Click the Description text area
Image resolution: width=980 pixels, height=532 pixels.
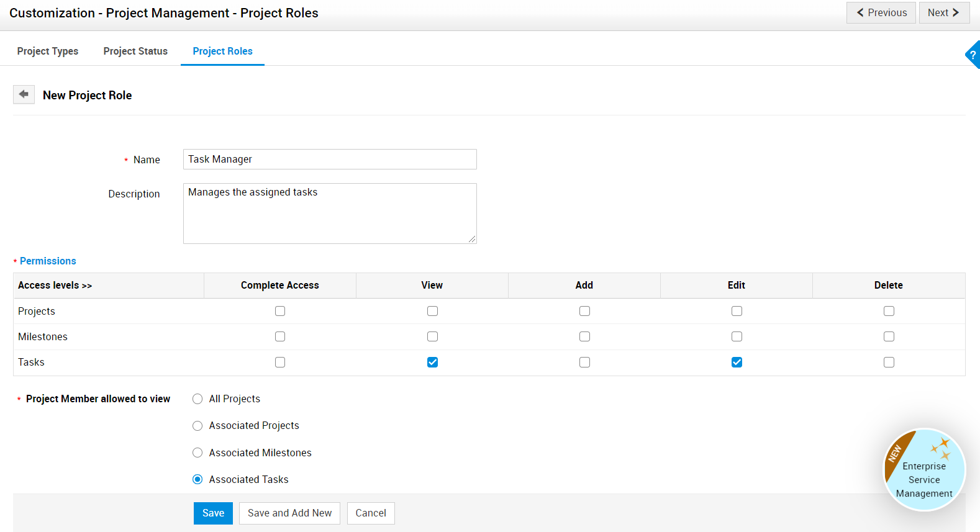click(x=330, y=213)
